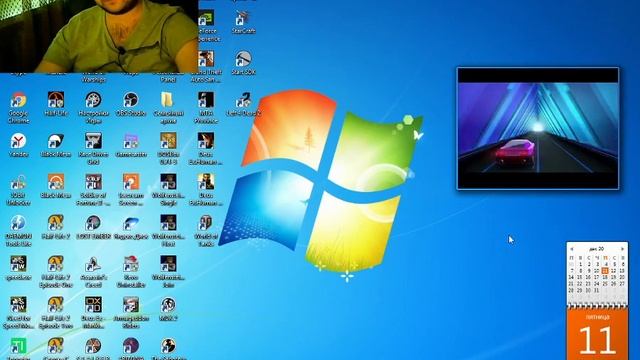Open the World of Tanks shortcut
The height and width of the screenshot is (360, 640).
click(206, 231)
